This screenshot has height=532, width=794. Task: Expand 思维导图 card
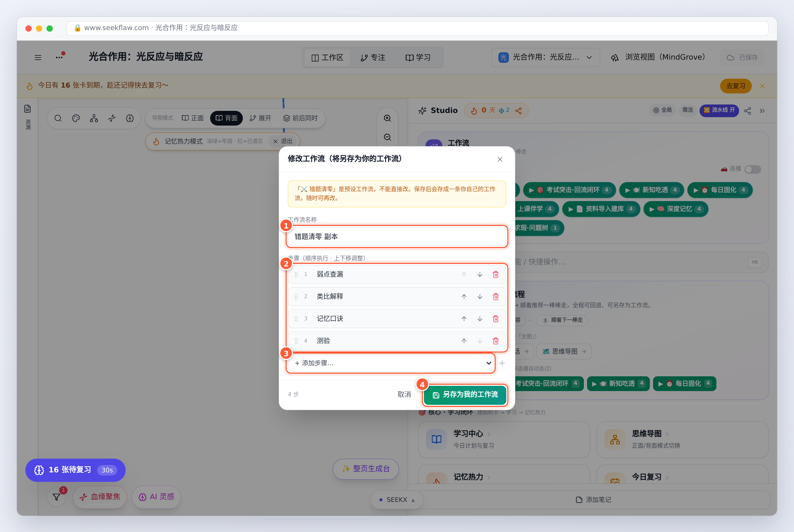click(682, 439)
